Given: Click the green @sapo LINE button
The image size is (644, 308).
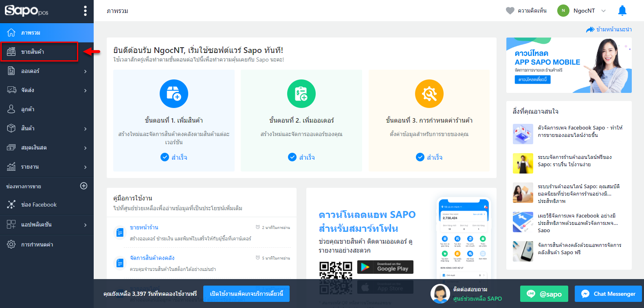Looking at the screenshot, I should [544, 294].
